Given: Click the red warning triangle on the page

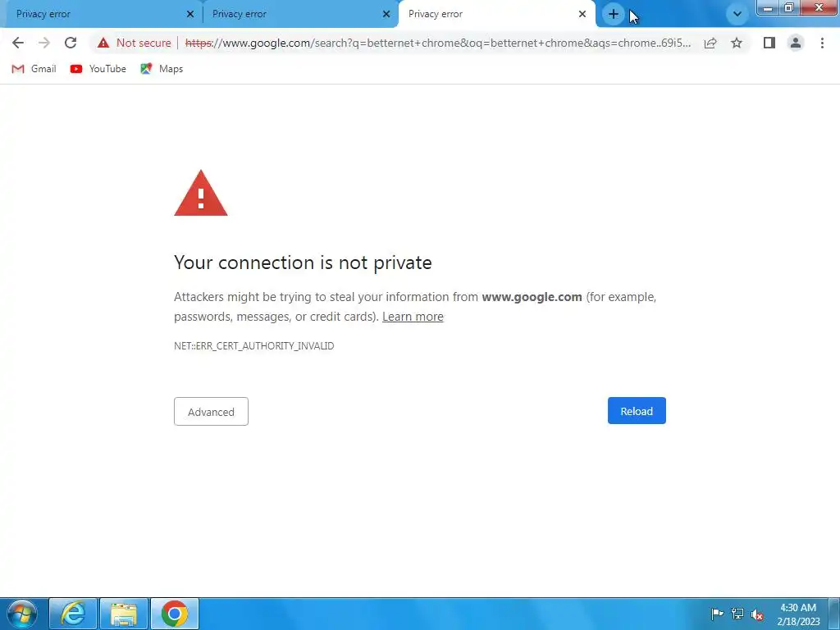Looking at the screenshot, I should (x=201, y=194).
